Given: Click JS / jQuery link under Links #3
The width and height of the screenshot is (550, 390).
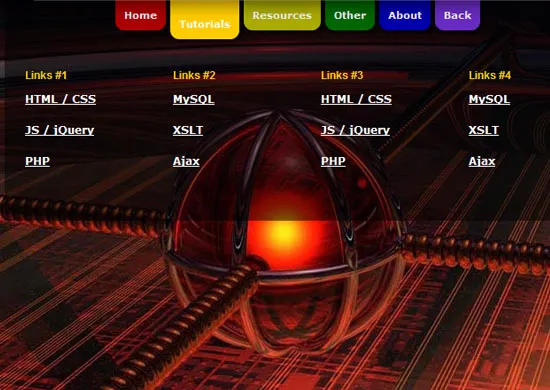Looking at the screenshot, I should click(x=355, y=130).
